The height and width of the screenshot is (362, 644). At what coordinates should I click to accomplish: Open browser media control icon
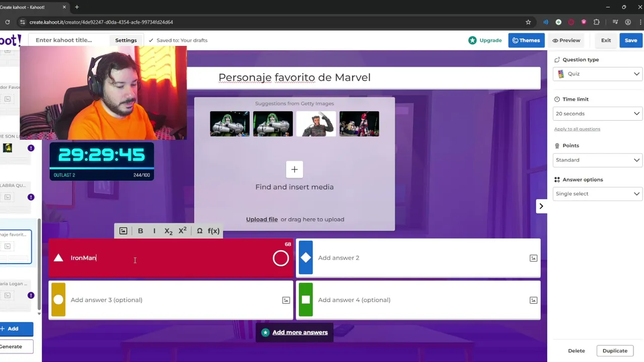tap(616, 22)
